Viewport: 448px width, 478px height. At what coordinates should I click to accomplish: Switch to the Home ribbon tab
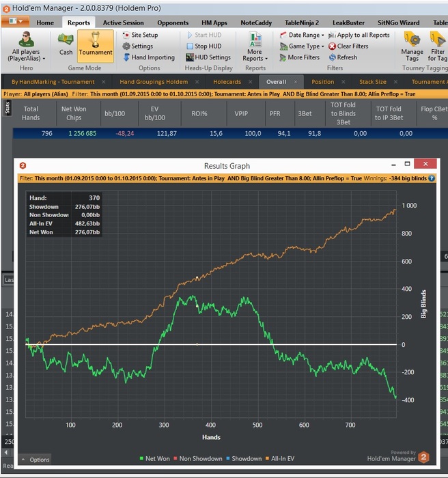(x=45, y=23)
